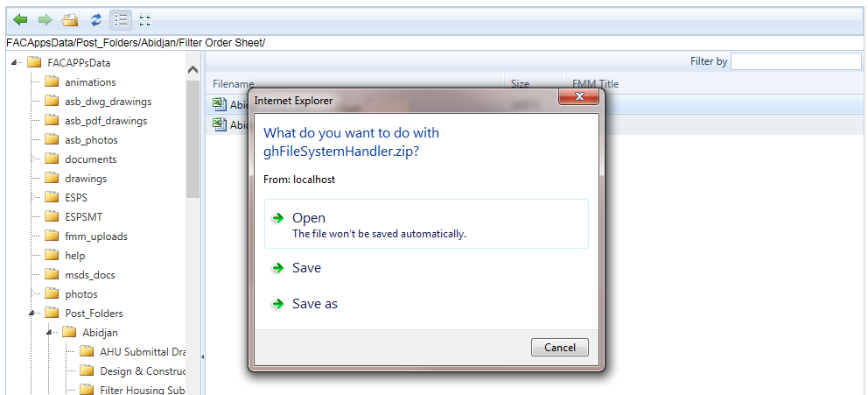Click the green forward arrow icon
The image size is (868, 395).
click(x=45, y=19)
